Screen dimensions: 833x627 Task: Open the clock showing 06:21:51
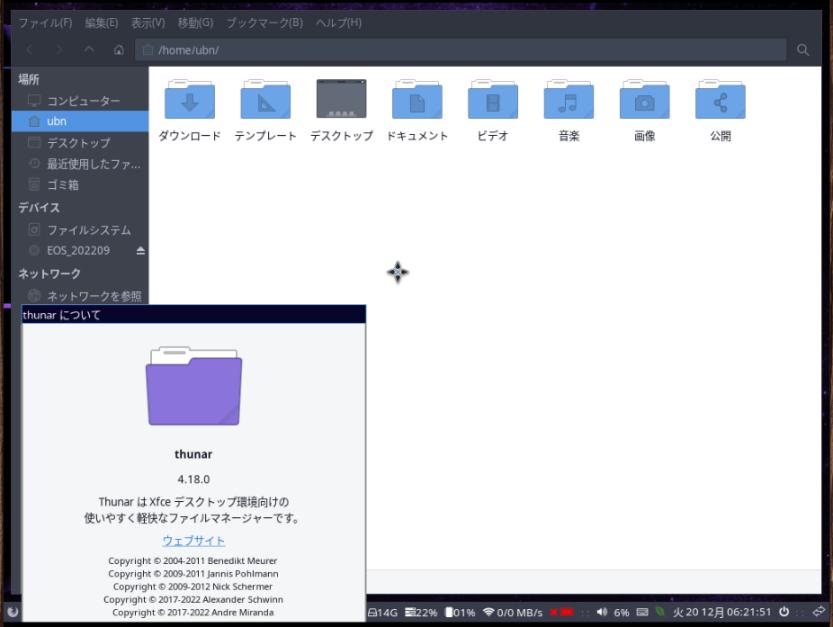coord(722,612)
